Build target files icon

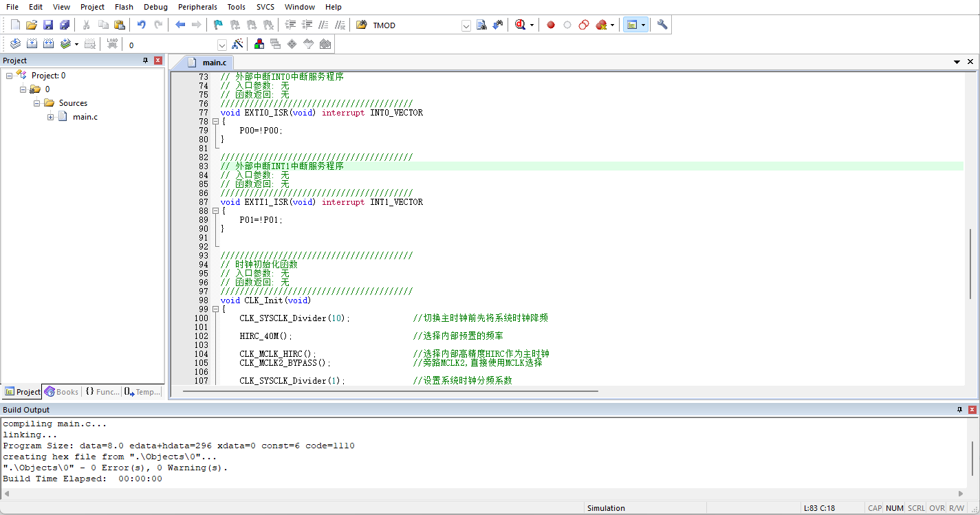tap(32, 44)
